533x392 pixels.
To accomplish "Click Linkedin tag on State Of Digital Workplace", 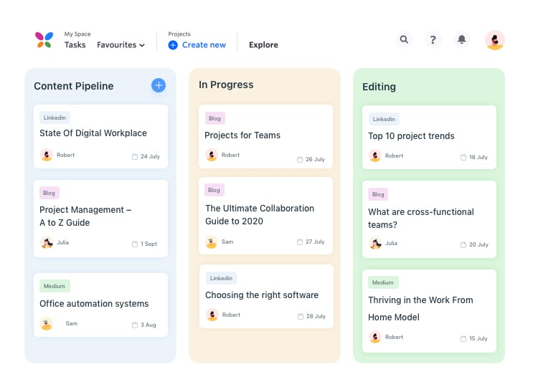I will pyautogui.click(x=55, y=118).
